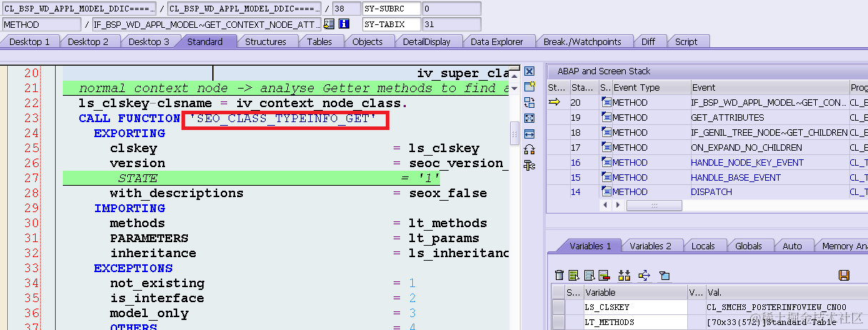
Task: Click DISPATCH event in stack list
Action: click(712, 192)
